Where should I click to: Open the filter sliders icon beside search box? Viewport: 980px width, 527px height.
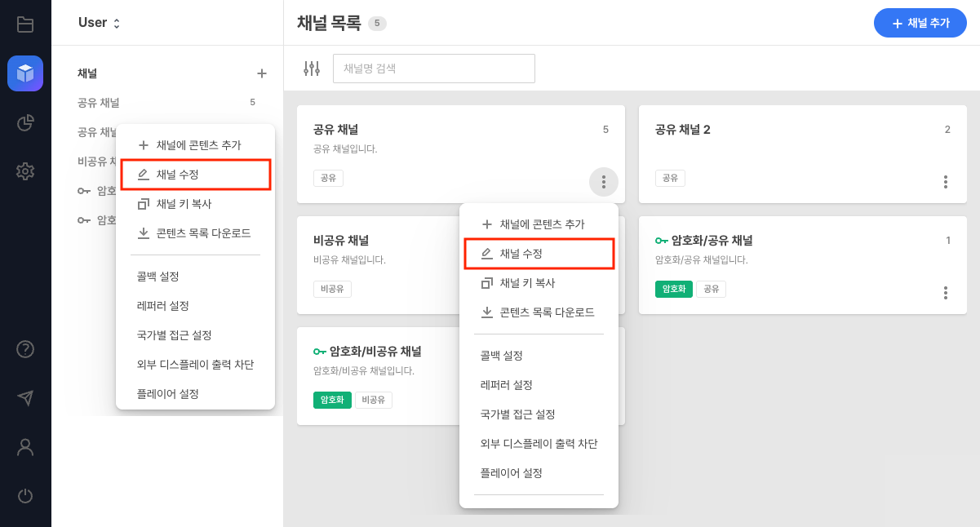(x=311, y=69)
